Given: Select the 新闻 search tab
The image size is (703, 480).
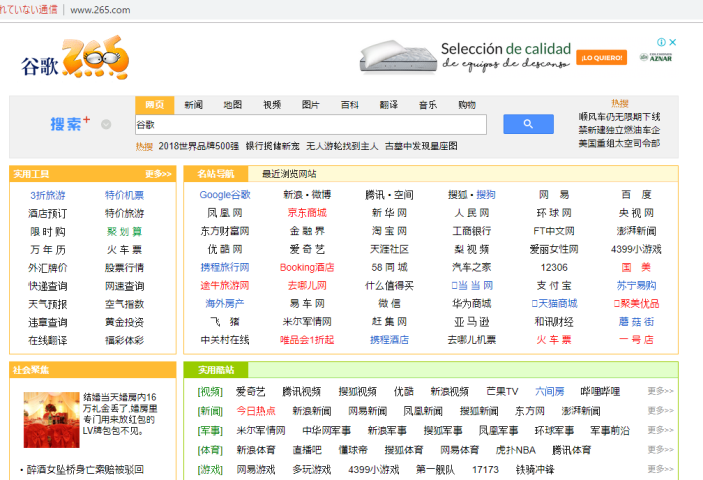Looking at the screenshot, I should (x=194, y=105).
